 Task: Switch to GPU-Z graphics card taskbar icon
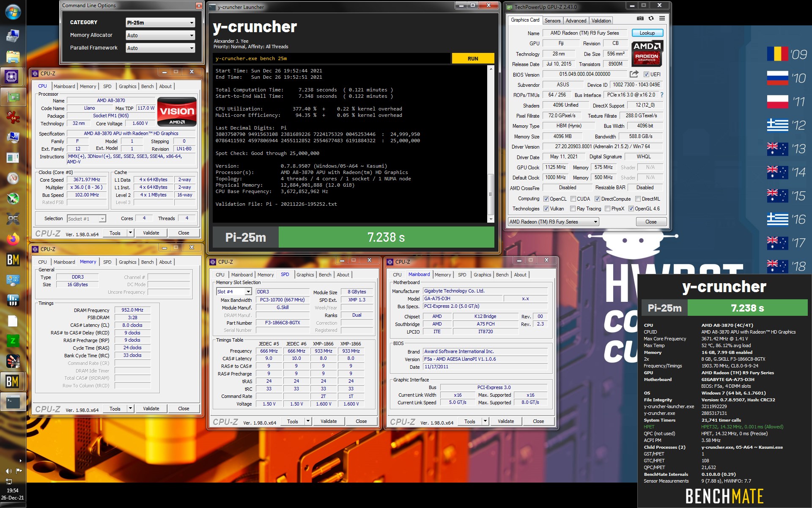coord(13,97)
